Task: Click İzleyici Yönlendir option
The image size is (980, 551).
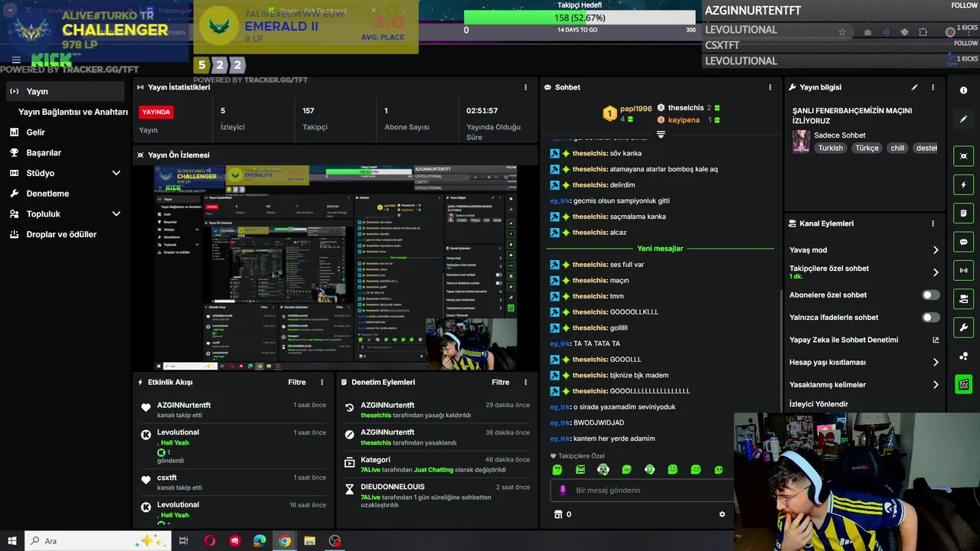Action: 818,404
